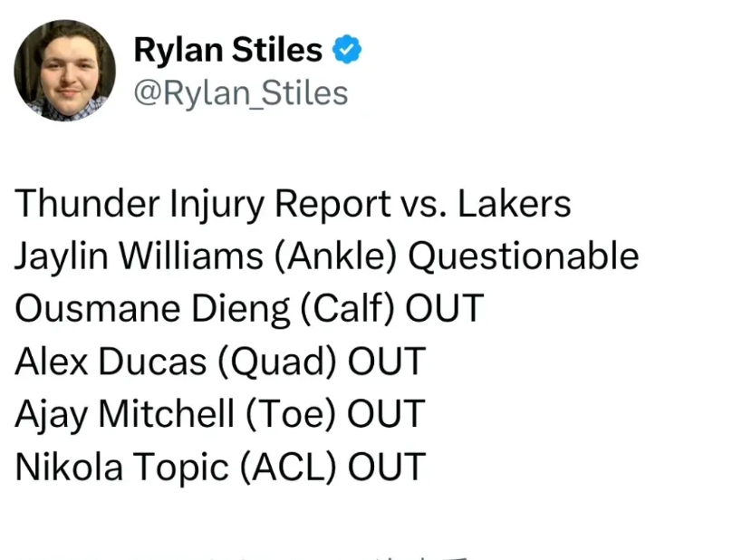The height and width of the screenshot is (560, 742).
Task: Click Rylan Stiles' profile picture
Action: point(65,71)
